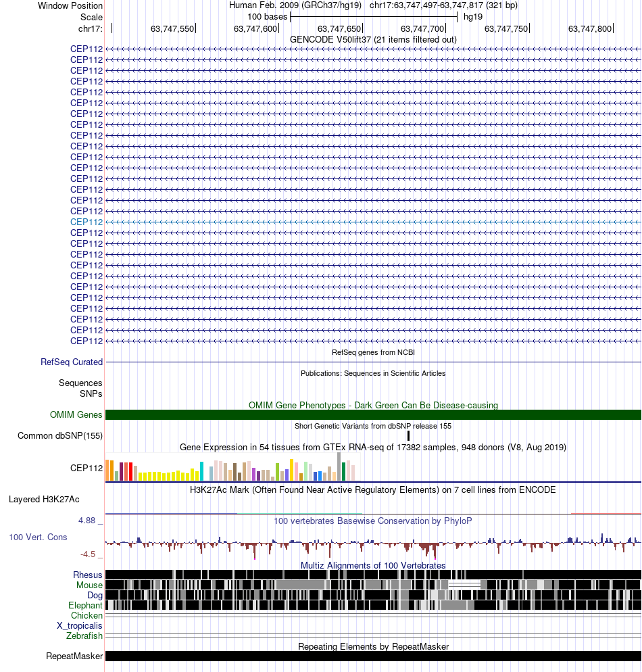Click the GTEx Gene Expression track title
The width and height of the screenshot is (642, 672).
pyautogui.click(x=373, y=447)
